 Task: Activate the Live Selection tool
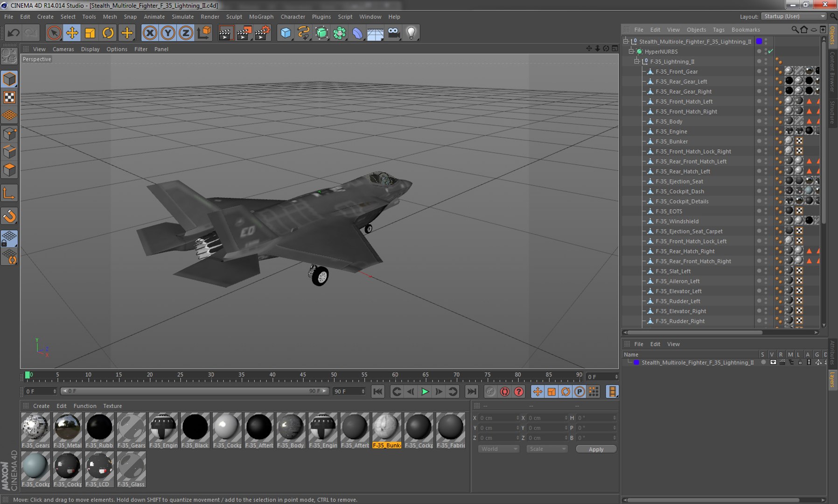coord(54,33)
